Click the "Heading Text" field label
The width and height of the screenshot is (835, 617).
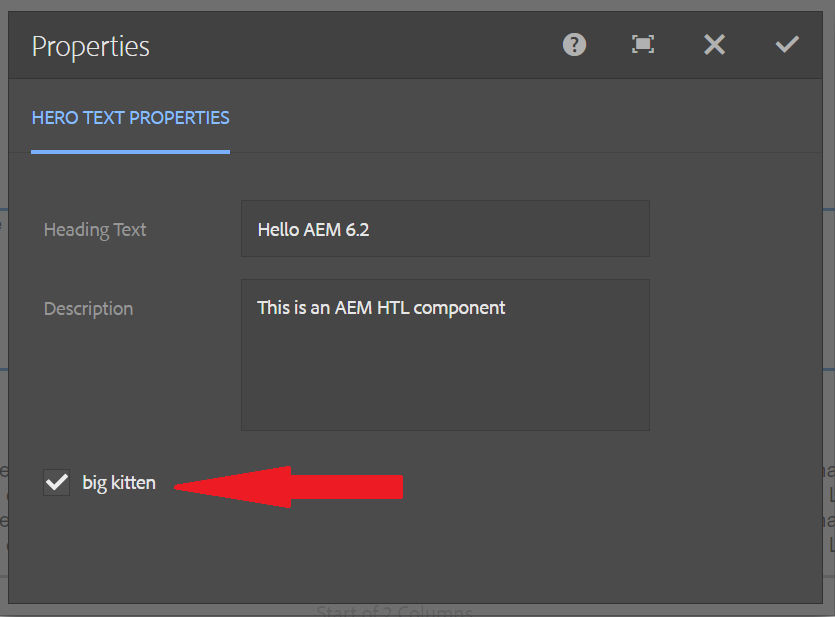pos(95,230)
